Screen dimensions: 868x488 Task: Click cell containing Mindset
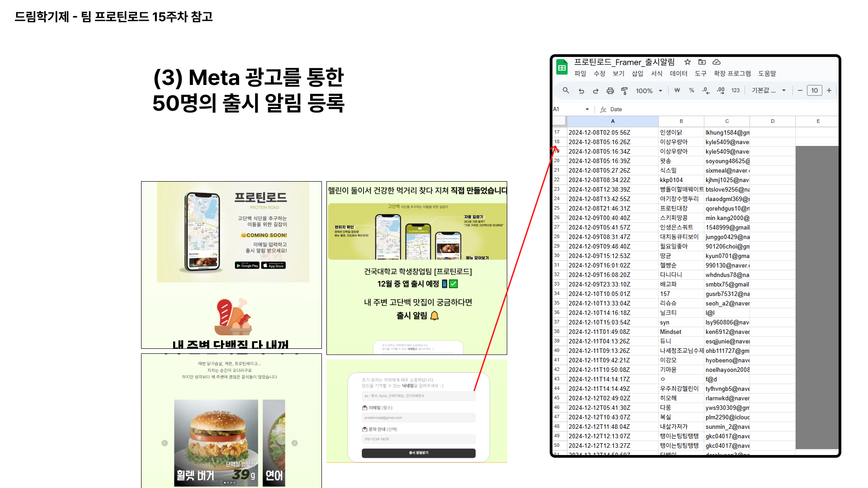point(681,332)
